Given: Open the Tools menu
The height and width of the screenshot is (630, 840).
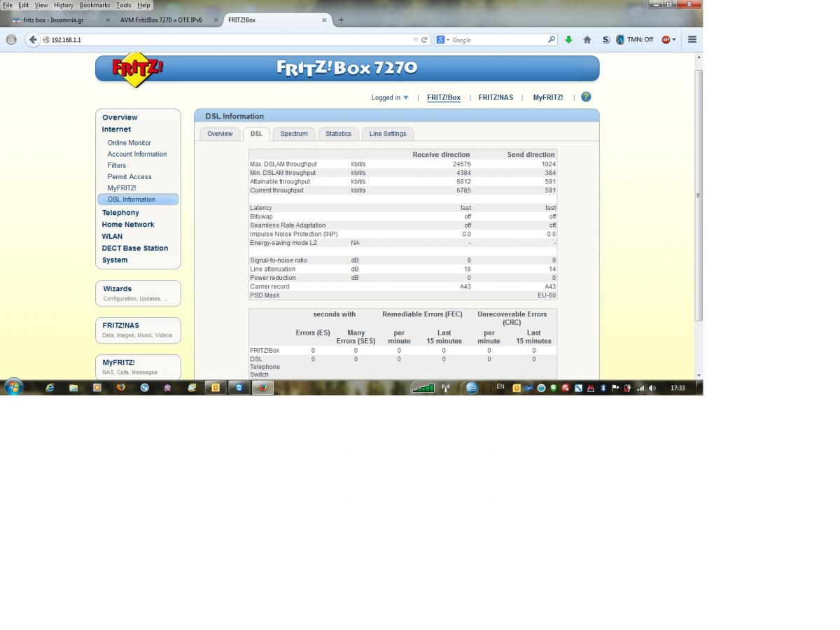Looking at the screenshot, I should coord(123,5).
